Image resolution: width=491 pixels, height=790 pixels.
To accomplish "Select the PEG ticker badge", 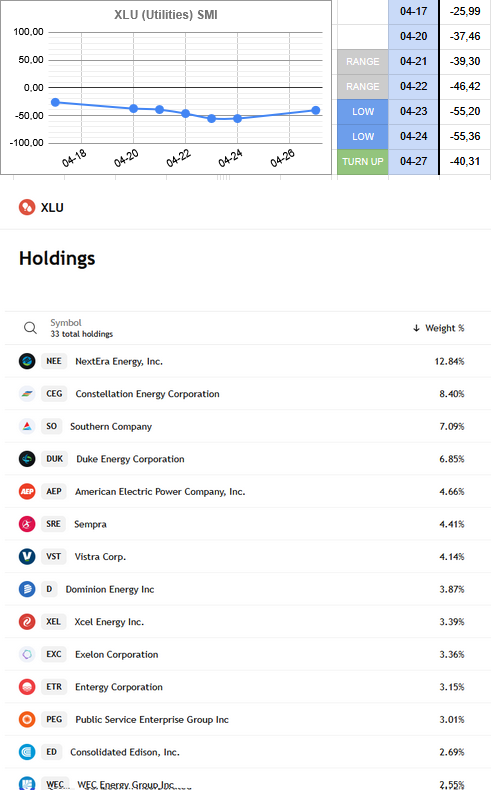I will (54, 719).
